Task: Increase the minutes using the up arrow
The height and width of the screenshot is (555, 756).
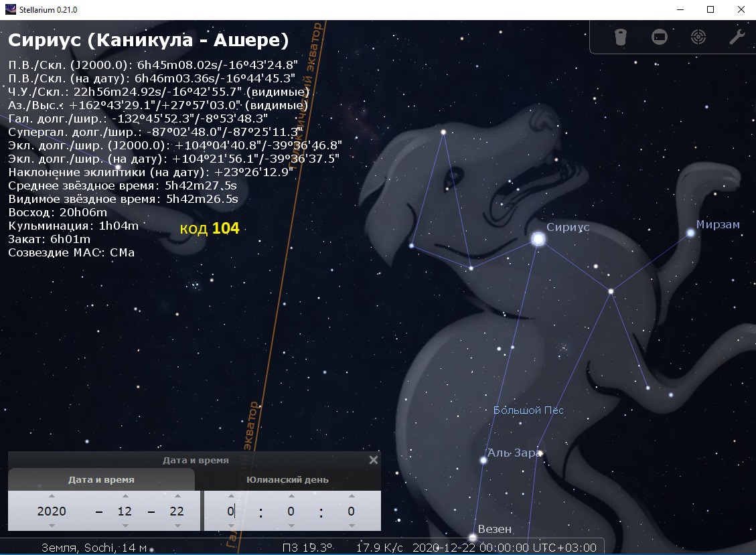Action: click(x=291, y=496)
